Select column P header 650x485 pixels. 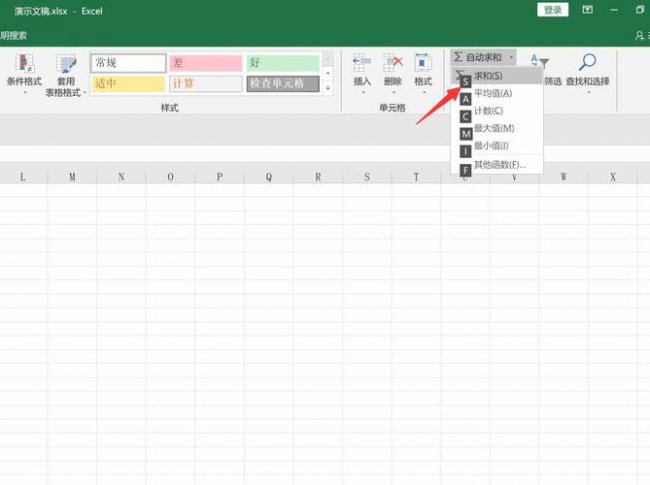[220, 177]
